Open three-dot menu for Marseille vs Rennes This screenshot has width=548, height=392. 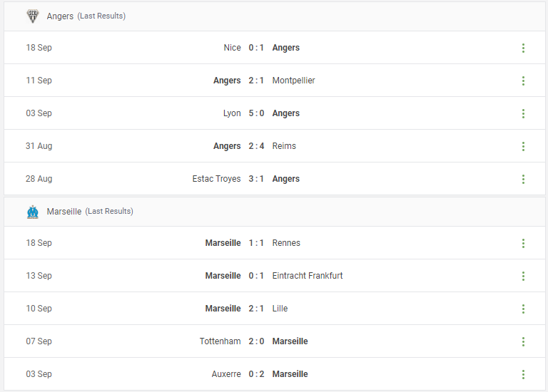pyautogui.click(x=523, y=243)
